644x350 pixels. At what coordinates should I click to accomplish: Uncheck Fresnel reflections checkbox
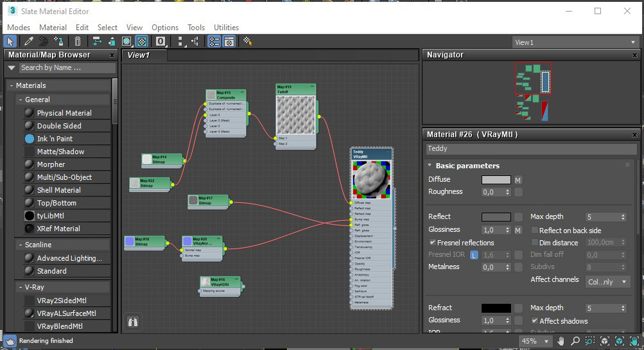[x=433, y=242]
